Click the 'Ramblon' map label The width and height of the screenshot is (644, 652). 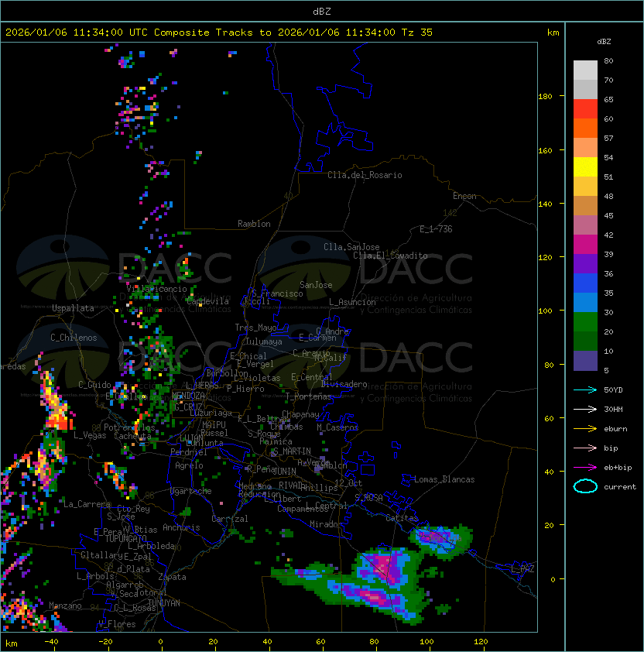pyautogui.click(x=254, y=224)
